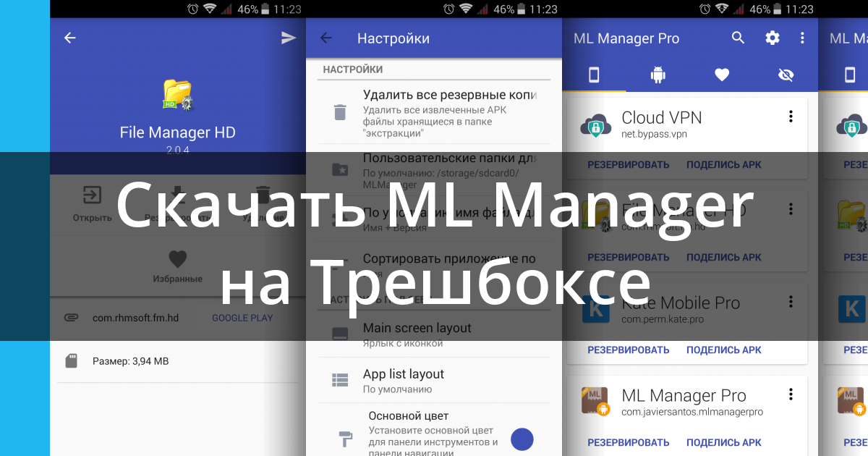Switch to the hidden apps crossed-eye tab

coord(786,74)
